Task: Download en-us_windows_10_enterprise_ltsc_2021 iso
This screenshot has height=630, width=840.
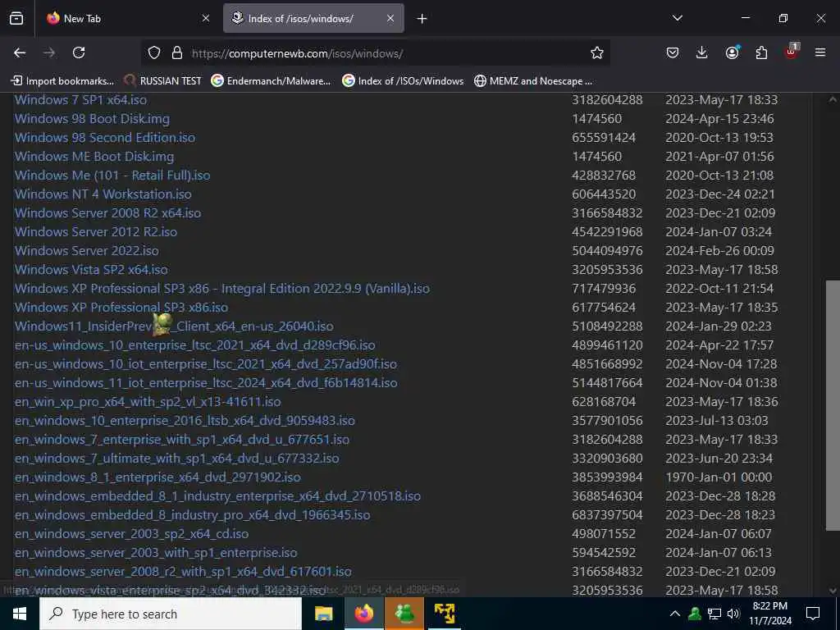Action: tap(194, 345)
